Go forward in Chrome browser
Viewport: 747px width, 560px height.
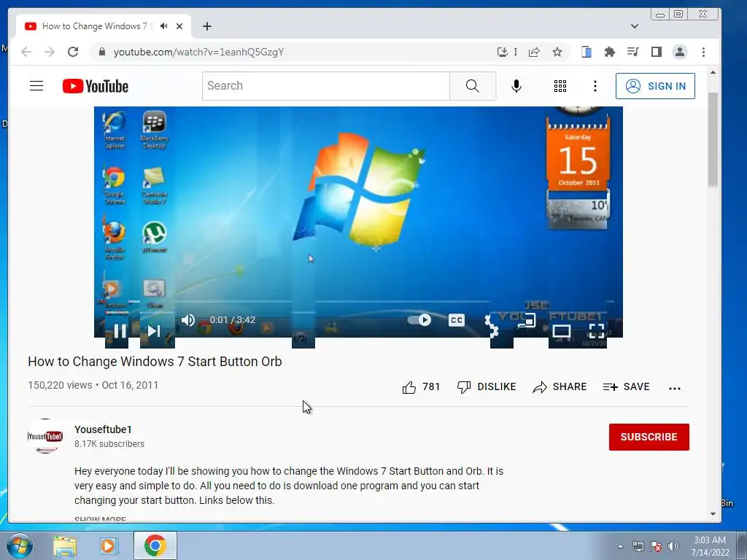click(50, 52)
